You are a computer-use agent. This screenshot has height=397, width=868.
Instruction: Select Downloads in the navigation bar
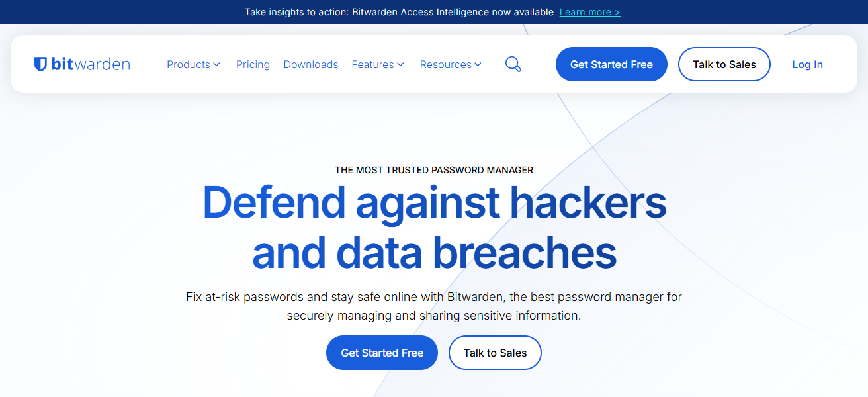click(310, 64)
